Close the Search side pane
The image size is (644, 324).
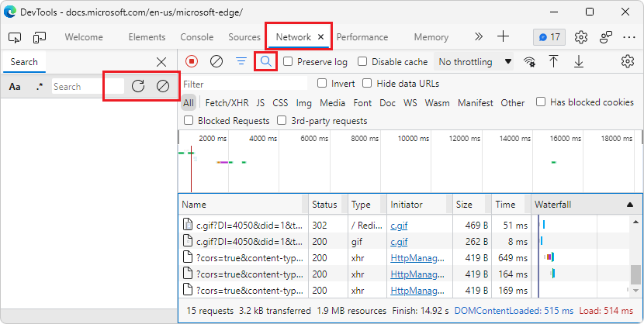coord(162,62)
